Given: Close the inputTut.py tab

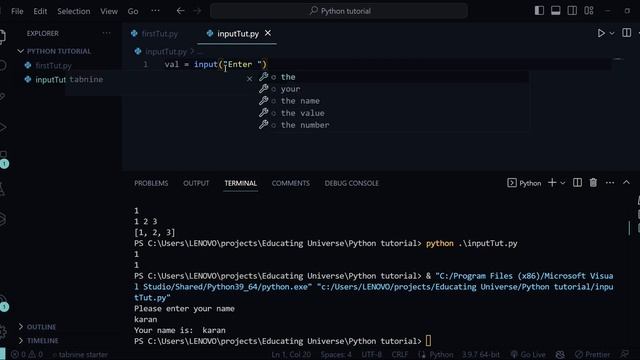Looking at the screenshot, I should pyautogui.click(x=268, y=33).
